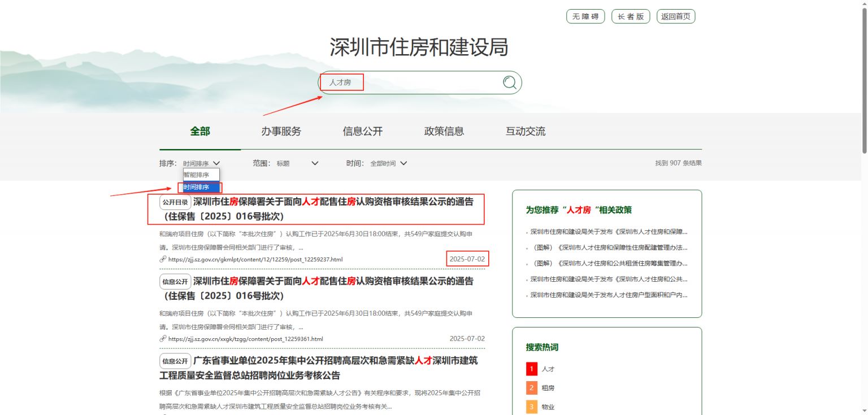Click date 2025-07-02 of second result
This screenshot has height=415, width=868.
pos(467,339)
